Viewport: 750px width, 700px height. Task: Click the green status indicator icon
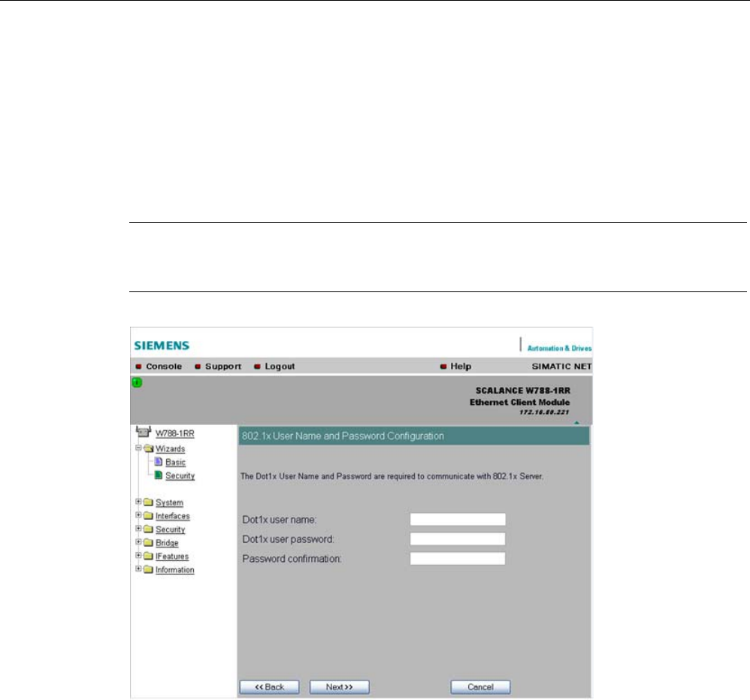click(137, 382)
